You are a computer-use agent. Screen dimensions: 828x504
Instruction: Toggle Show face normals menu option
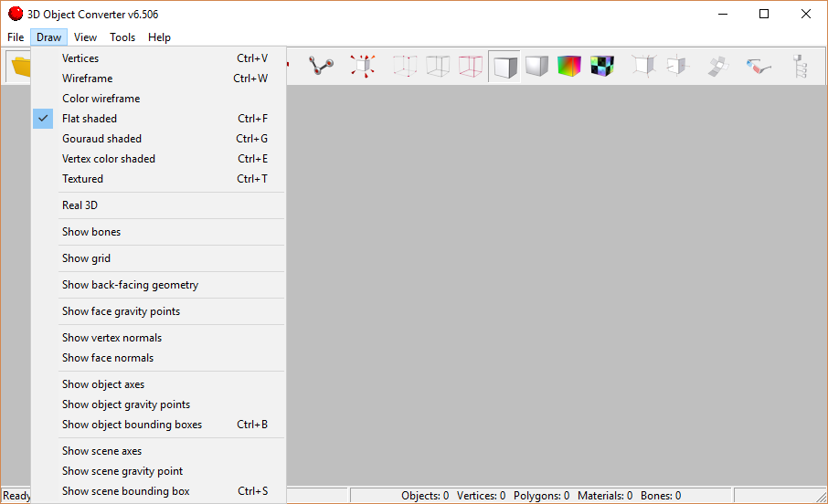[x=158, y=358]
